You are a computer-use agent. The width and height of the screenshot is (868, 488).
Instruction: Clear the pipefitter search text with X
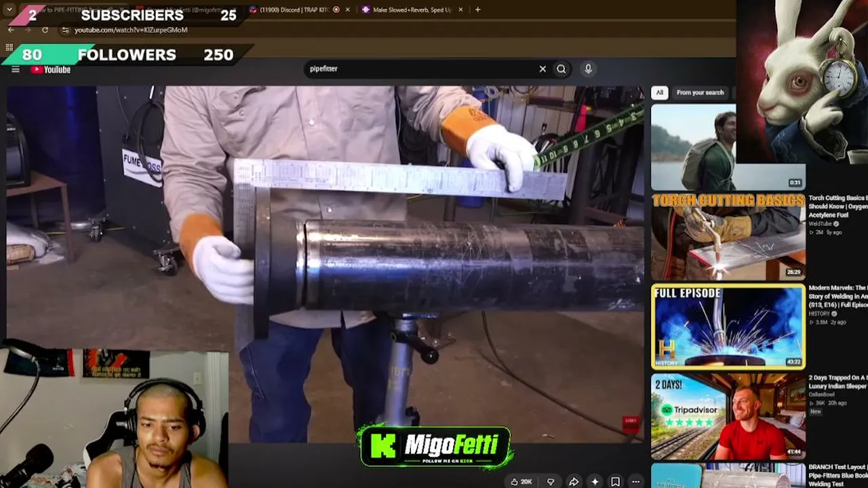(x=542, y=68)
